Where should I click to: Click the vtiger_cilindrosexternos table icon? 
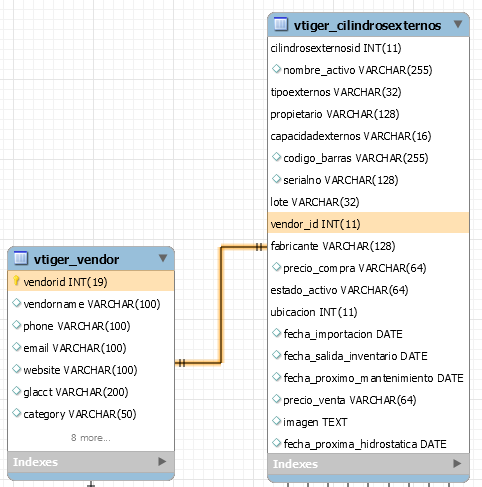coord(281,24)
